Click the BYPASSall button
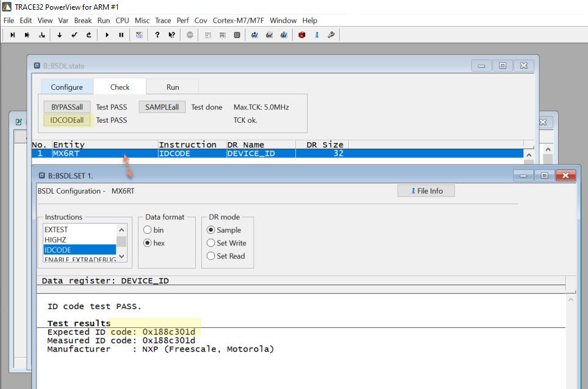The width and height of the screenshot is (588, 389). coord(66,107)
